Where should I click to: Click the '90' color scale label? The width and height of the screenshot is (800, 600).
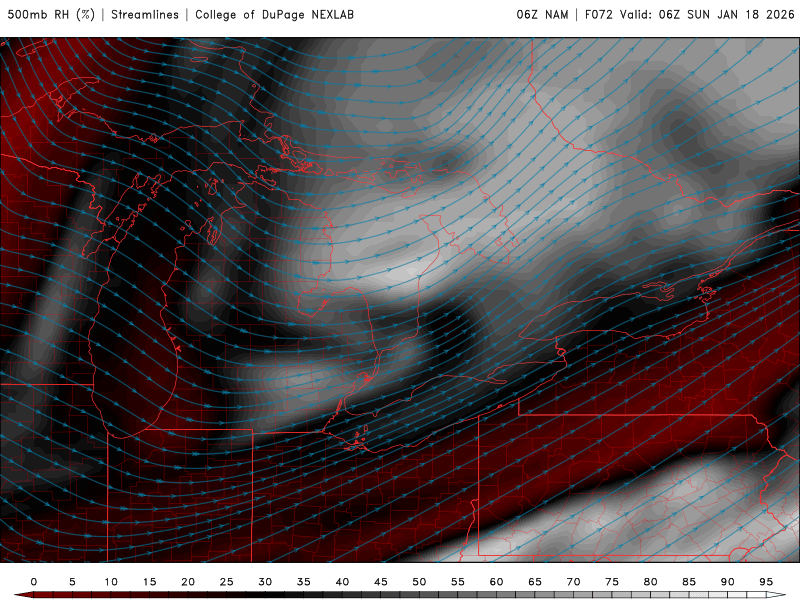[x=728, y=582]
